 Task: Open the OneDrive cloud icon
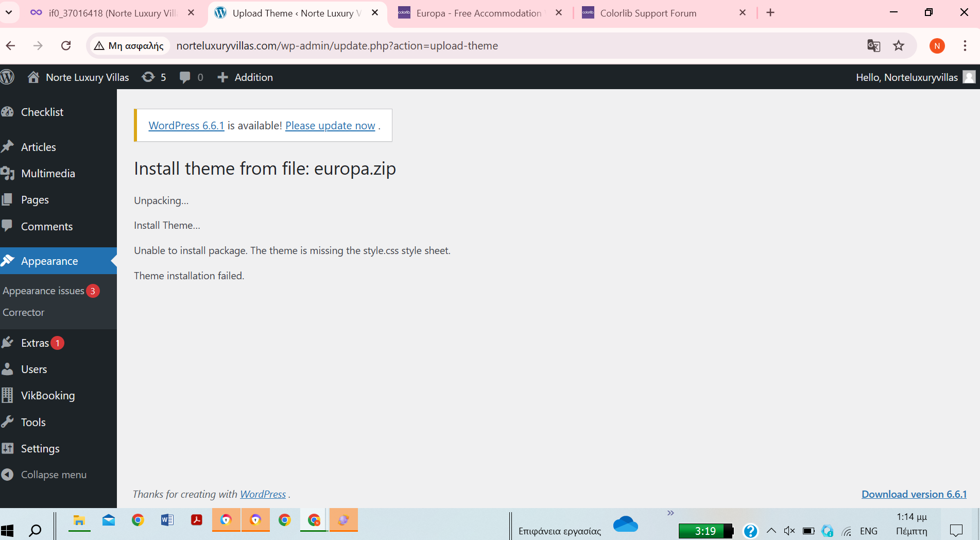626,525
